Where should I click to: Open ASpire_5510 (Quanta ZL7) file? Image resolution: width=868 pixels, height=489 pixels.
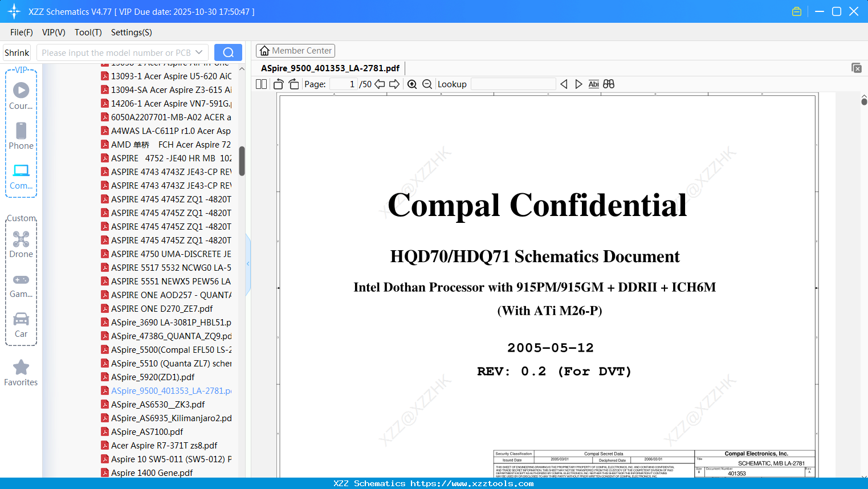tap(166, 364)
